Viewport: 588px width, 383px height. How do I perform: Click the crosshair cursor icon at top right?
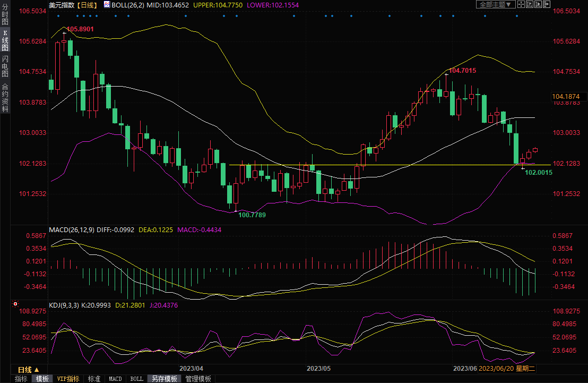pyautogui.click(x=521, y=4)
